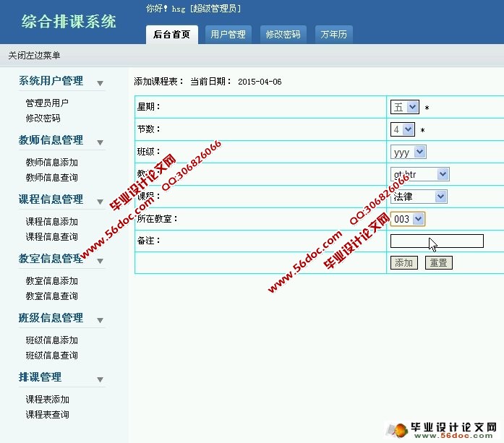This screenshot has height=443, width=504.
Task: Open the 所在教室 classroom dropdown
Action: (408, 218)
